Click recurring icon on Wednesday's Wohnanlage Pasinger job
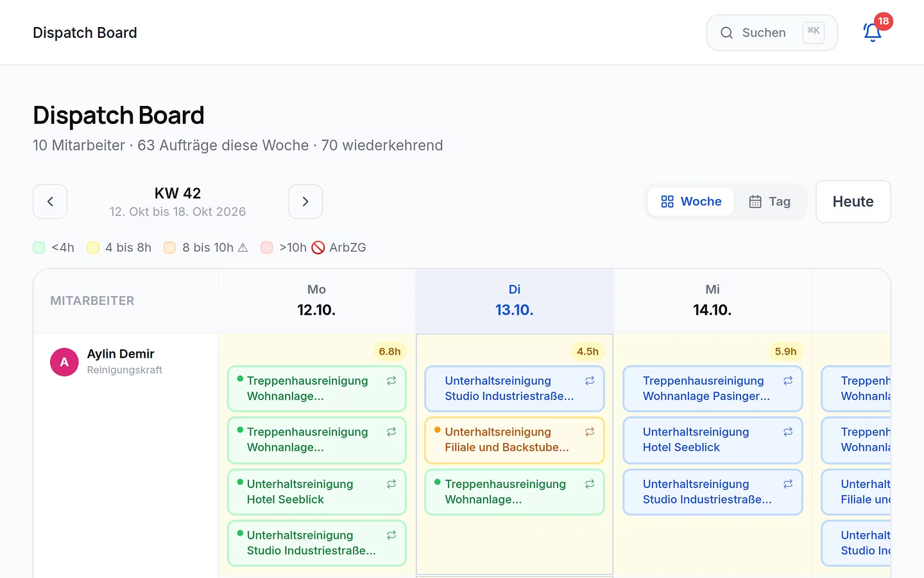 (x=788, y=381)
